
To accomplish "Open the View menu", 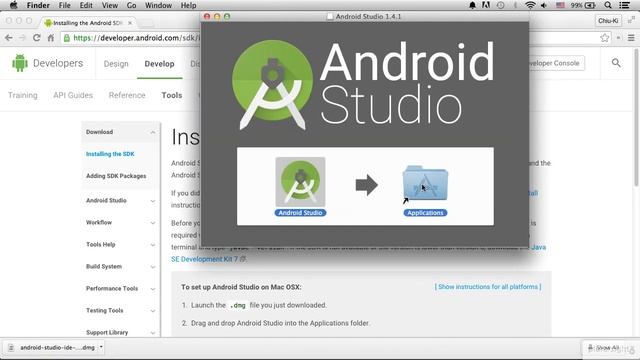I will (109, 5).
